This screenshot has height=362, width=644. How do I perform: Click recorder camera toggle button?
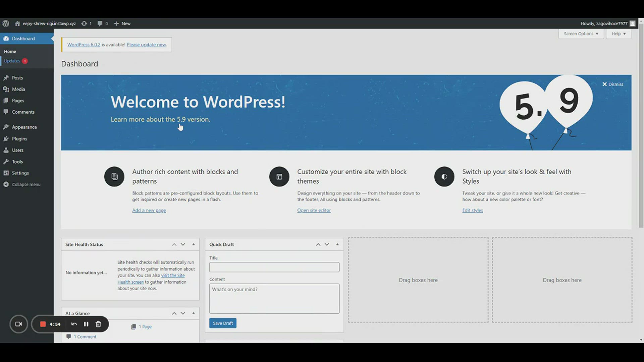pos(19,324)
